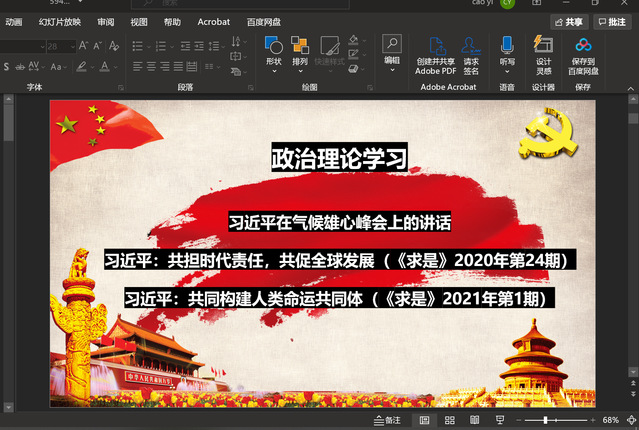Open the 幻灯片放映 (Slide Show) tab
The height and width of the screenshot is (430, 639).
61,21
